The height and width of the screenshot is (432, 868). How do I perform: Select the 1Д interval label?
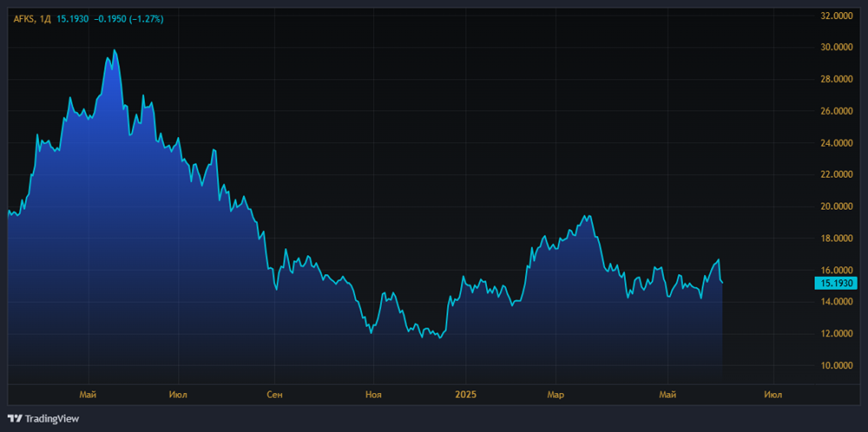coord(45,18)
